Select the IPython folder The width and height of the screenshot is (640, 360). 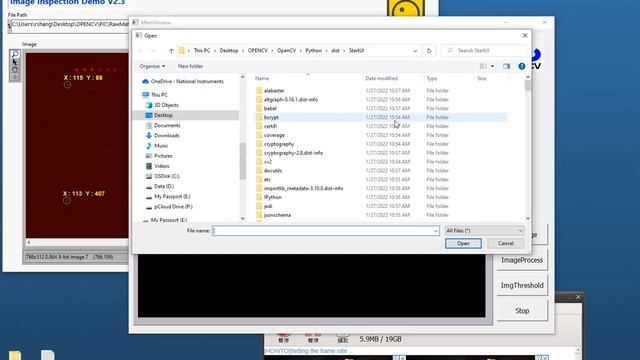(x=273, y=197)
